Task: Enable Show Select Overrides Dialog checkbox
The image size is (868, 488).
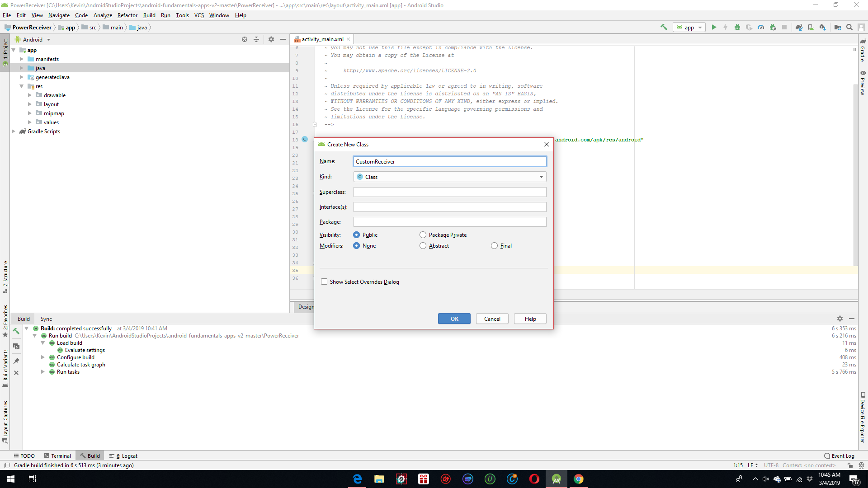Action: point(324,282)
